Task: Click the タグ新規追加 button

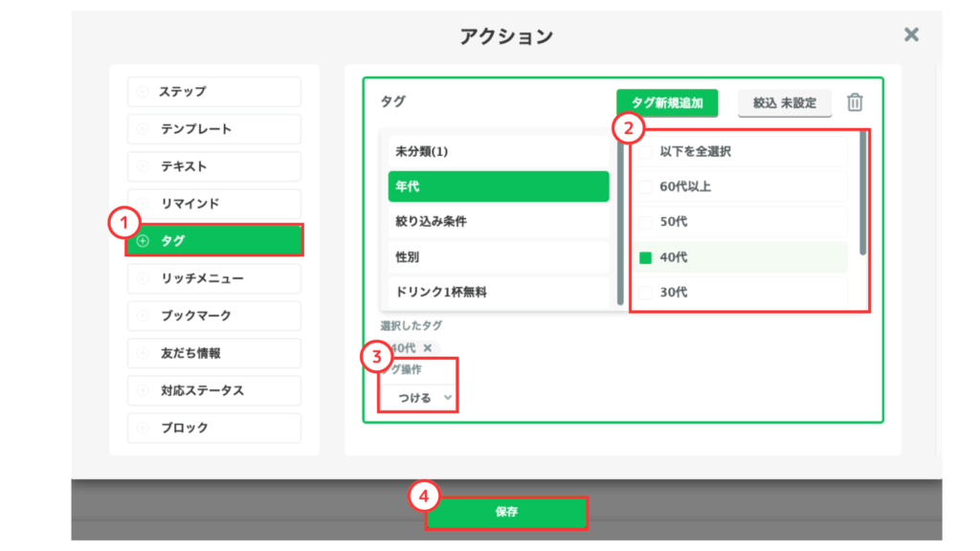Action: point(666,102)
